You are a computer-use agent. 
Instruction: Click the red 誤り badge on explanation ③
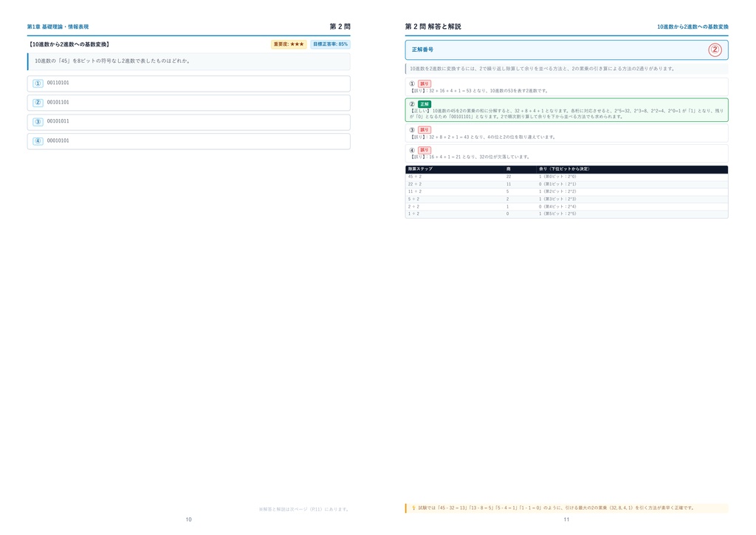pyautogui.click(x=425, y=130)
